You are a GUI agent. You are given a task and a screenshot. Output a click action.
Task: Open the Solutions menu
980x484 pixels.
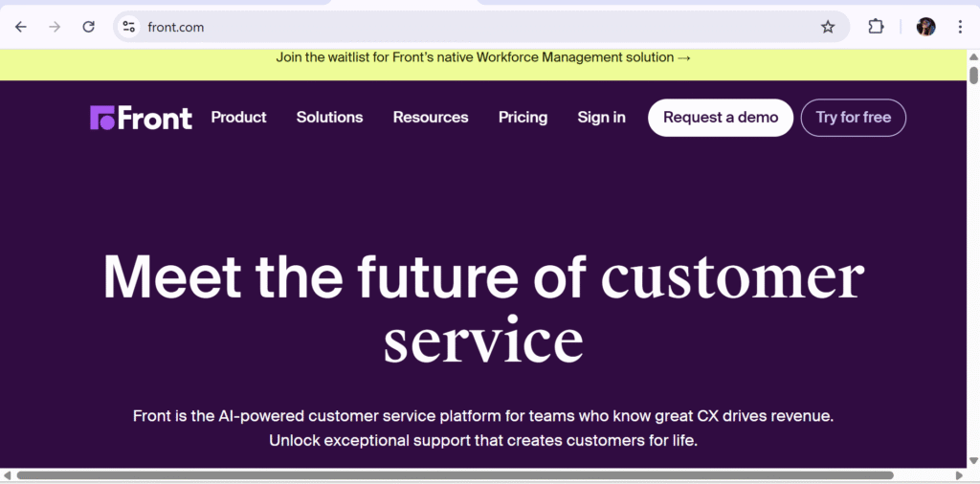coord(329,118)
